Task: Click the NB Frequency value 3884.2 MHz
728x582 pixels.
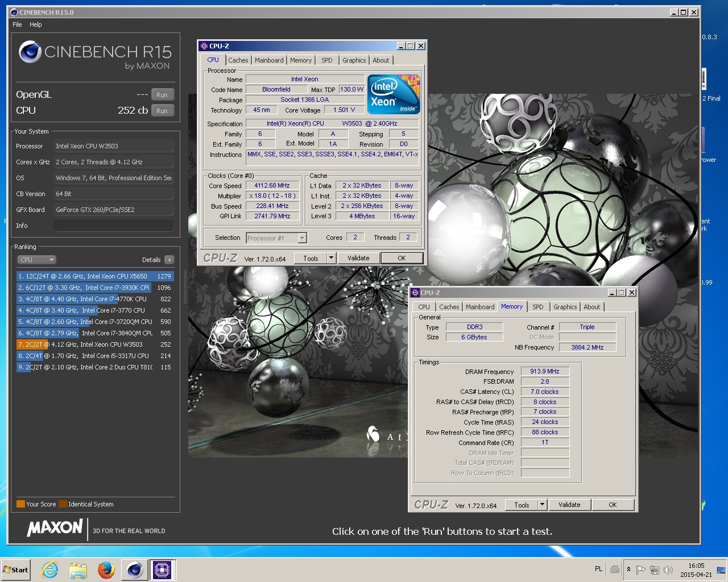Action: (x=588, y=347)
